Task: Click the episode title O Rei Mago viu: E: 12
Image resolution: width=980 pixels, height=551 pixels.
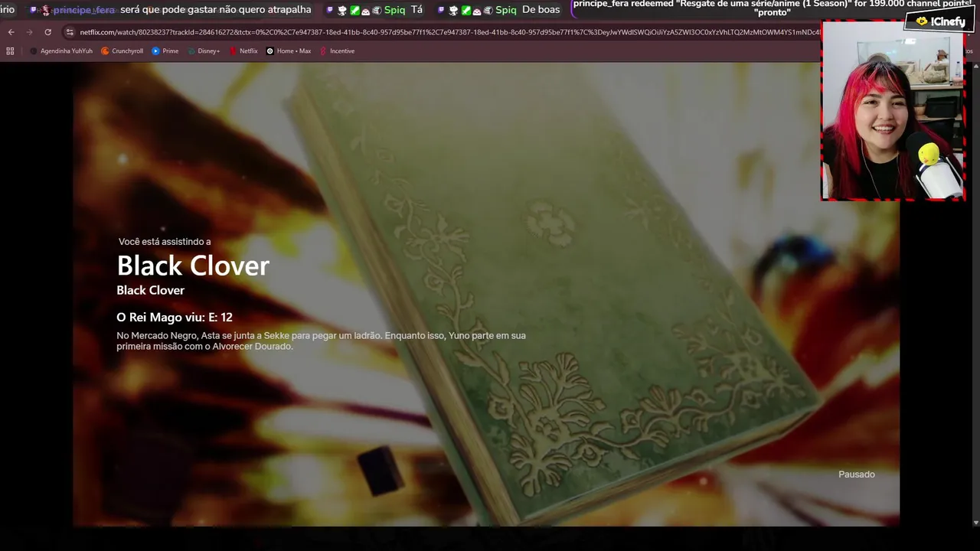Action: pos(175,317)
